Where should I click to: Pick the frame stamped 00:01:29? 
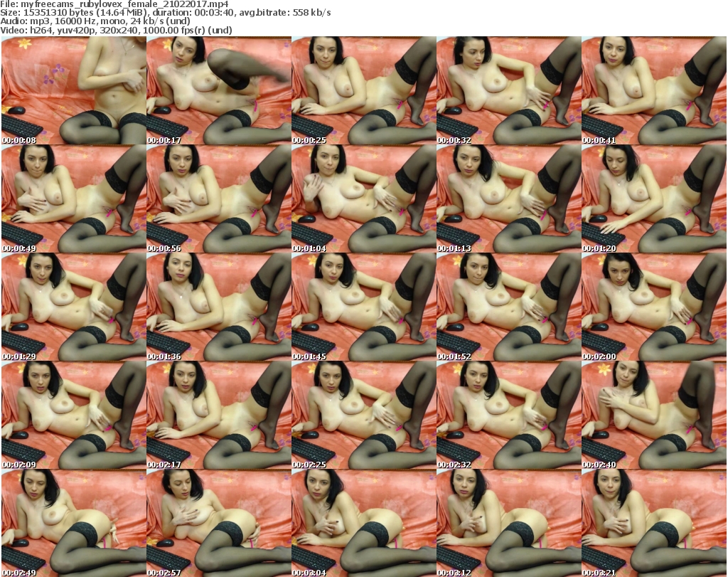pos(74,307)
